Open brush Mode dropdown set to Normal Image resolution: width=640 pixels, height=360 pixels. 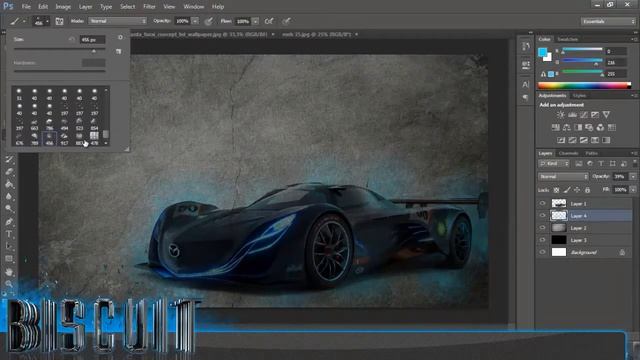(x=118, y=21)
